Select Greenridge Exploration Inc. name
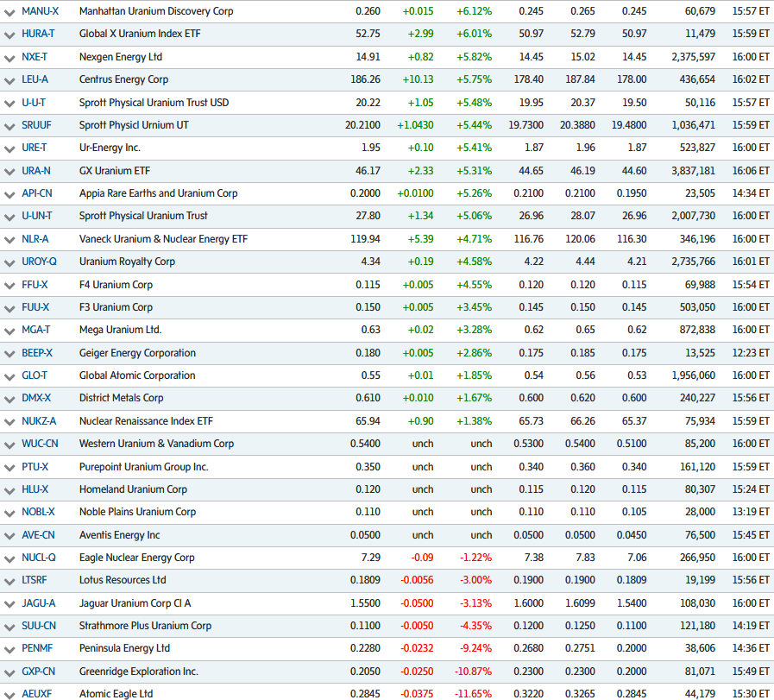 pyautogui.click(x=139, y=672)
